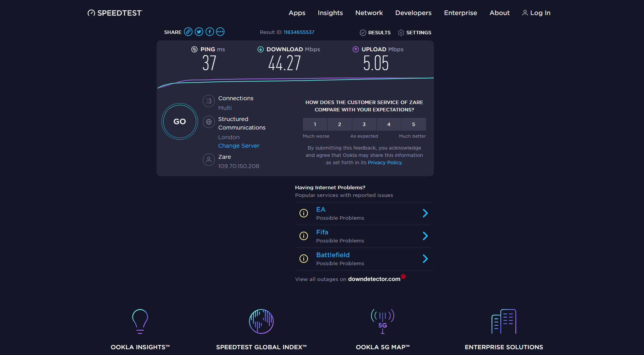Viewport: 644px width, 355px height.
Task: Copy the share link icon
Action: (188, 32)
